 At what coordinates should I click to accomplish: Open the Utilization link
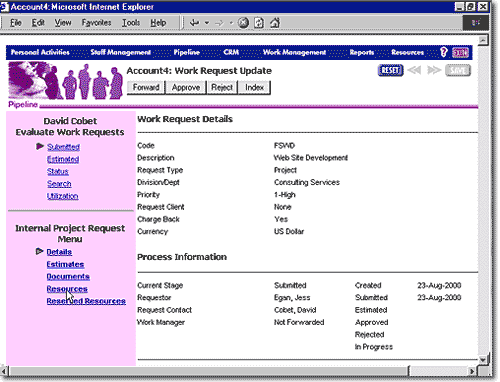62,196
